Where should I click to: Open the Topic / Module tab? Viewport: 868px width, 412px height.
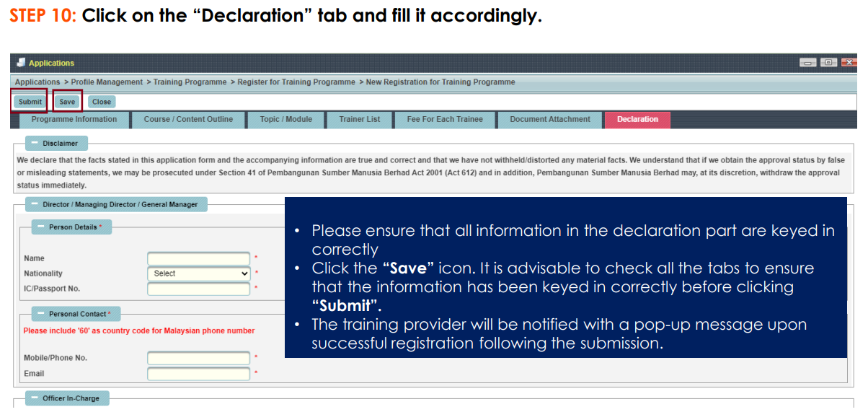286,120
